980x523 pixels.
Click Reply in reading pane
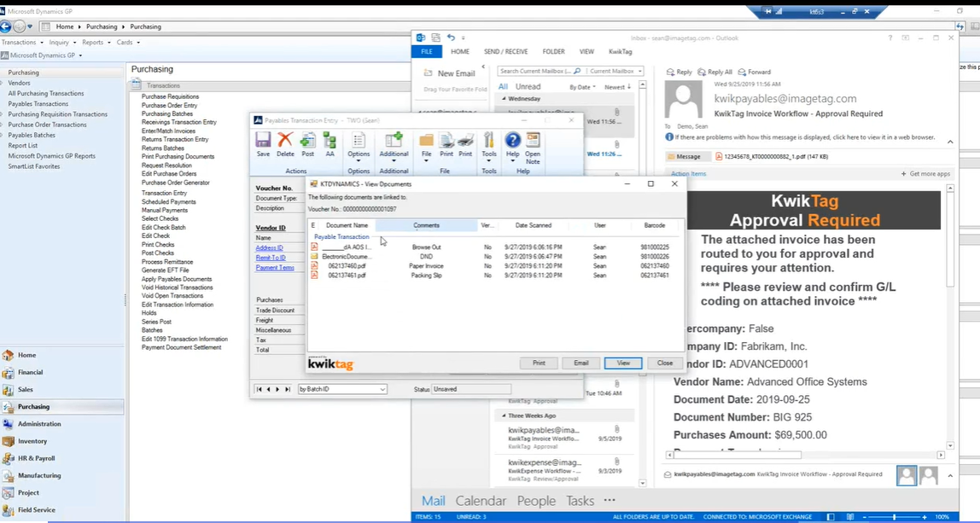pyautogui.click(x=680, y=72)
